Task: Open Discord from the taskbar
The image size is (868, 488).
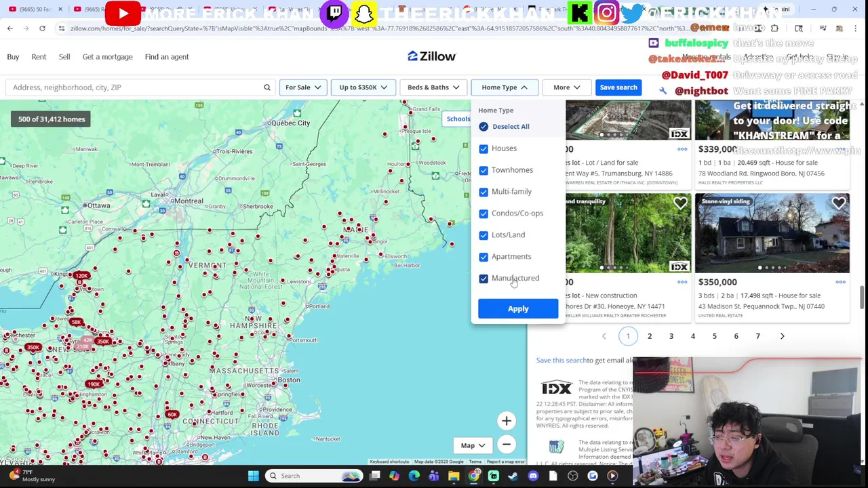Action: point(533,476)
